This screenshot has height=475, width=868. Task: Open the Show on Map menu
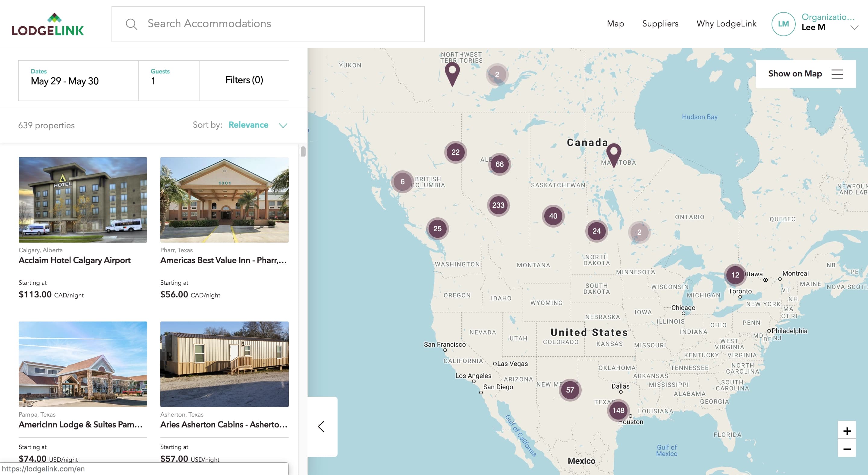[x=805, y=74]
